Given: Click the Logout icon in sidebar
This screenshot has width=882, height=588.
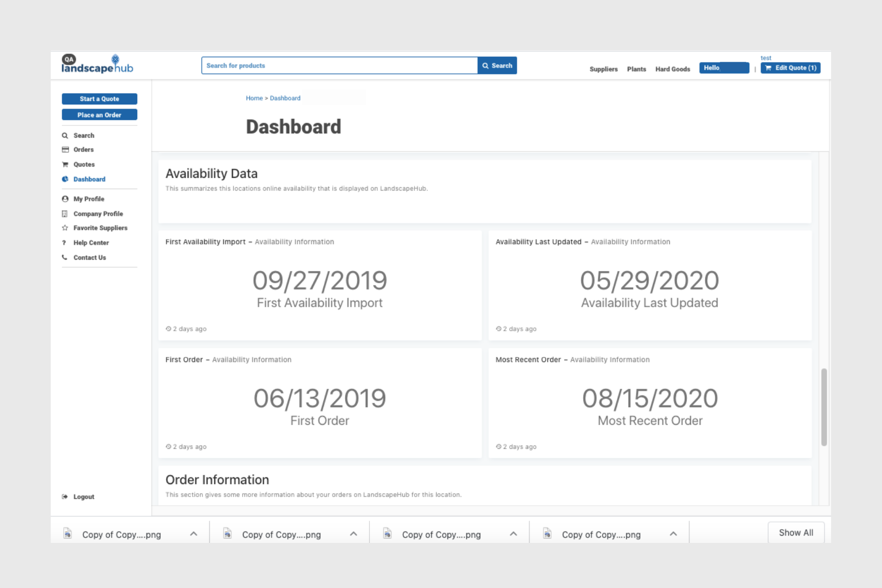Looking at the screenshot, I should [65, 497].
